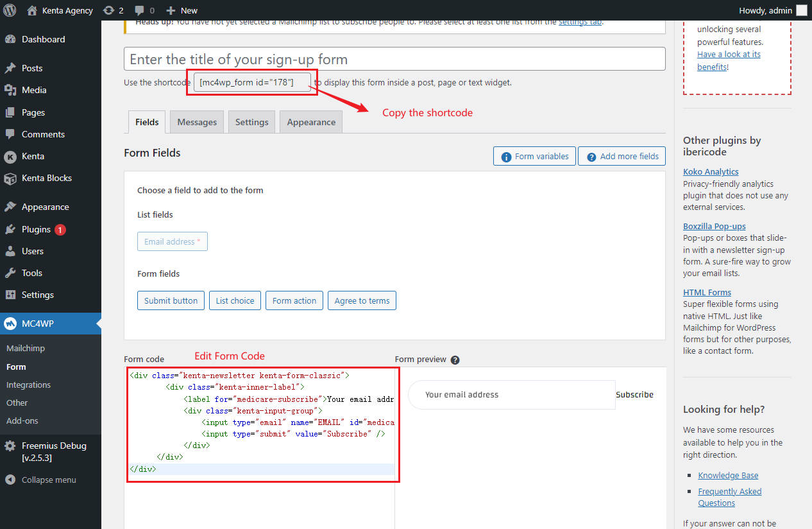Open the Frequently Asked Questions link

[x=730, y=497]
